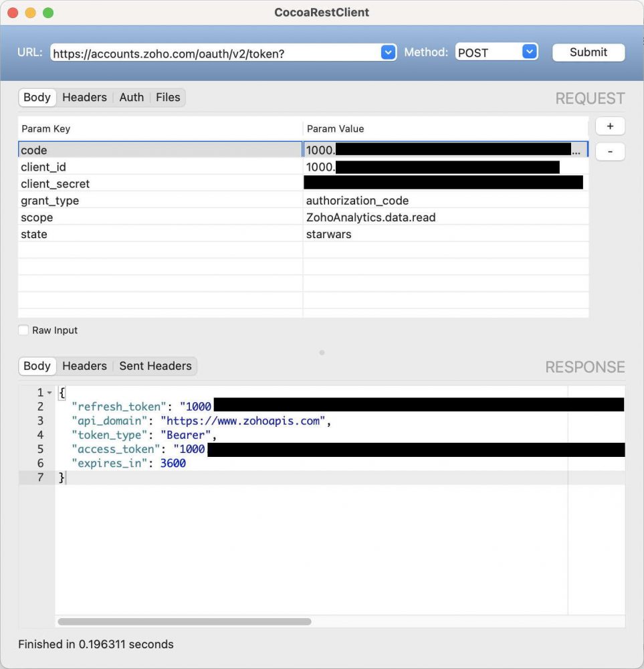Select the request Body tab
The height and width of the screenshot is (669, 644).
[37, 97]
